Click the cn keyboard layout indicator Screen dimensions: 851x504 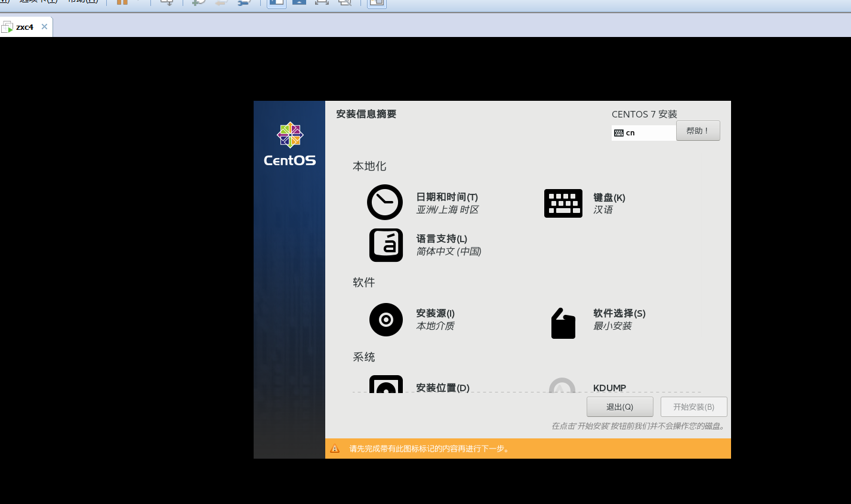point(644,133)
